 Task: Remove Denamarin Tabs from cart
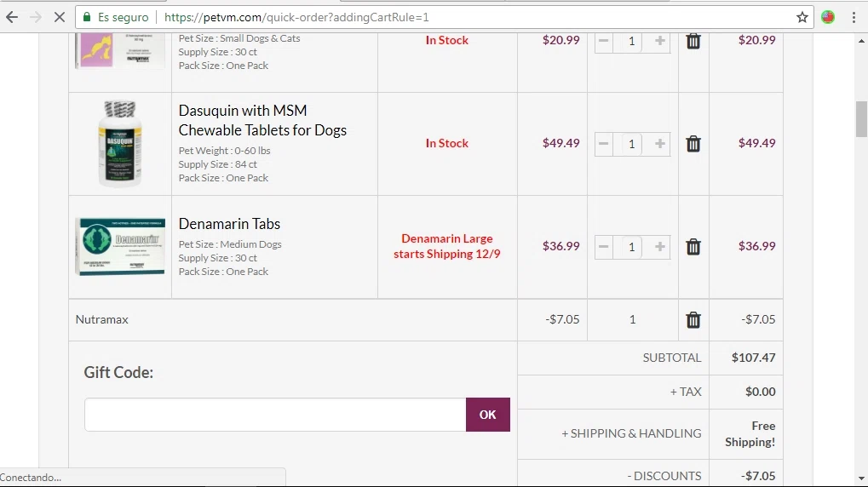tap(693, 247)
